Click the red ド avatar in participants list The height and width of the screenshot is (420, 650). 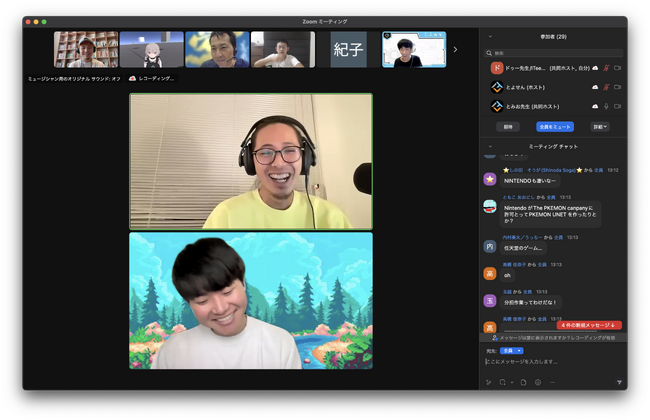pos(497,68)
